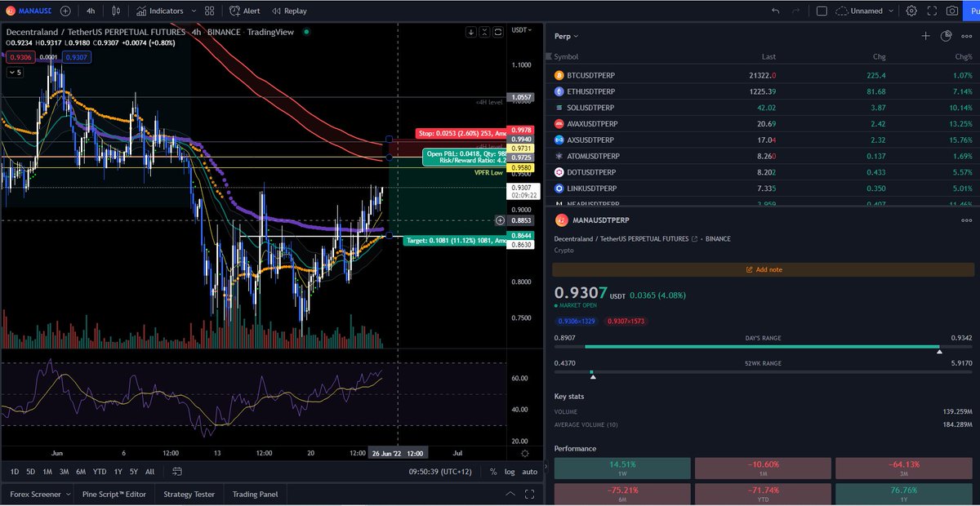Enter fullscreen mode from top toolbar
Image resolution: width=980 pixels, height=506 pixels.
click(932, 11)
